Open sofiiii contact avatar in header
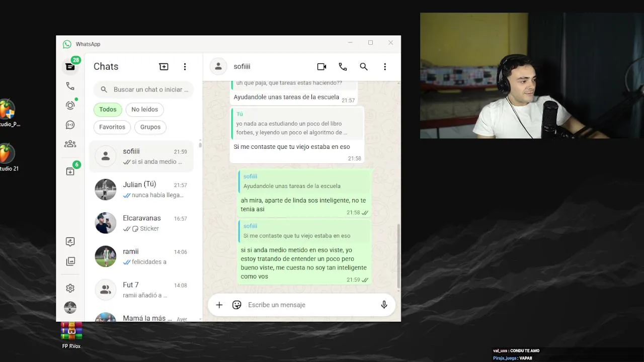The width and height of the screenshot is (644, 362). 218,66
